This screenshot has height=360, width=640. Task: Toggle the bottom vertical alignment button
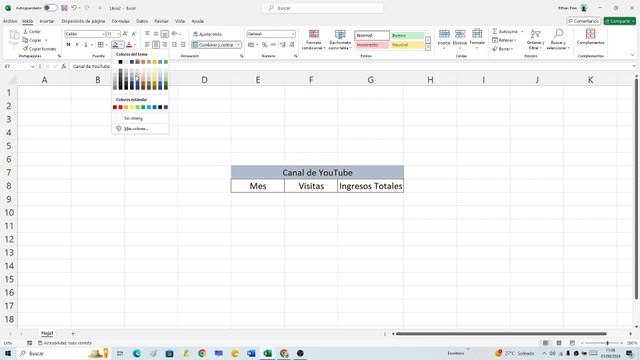click(x=164, y=34)
